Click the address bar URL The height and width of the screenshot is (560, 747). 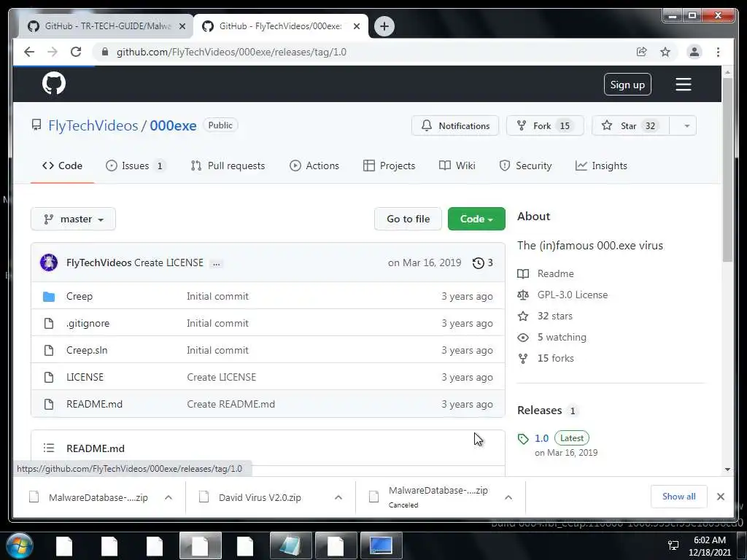tap(231, 52)
